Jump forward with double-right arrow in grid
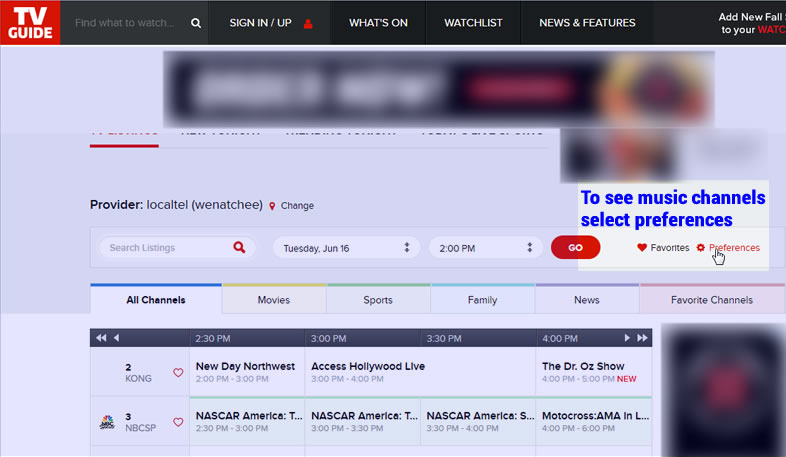Image resolution: width=786 pixels, height=457 pixels. pyautogui.click(x=642, y=338)
